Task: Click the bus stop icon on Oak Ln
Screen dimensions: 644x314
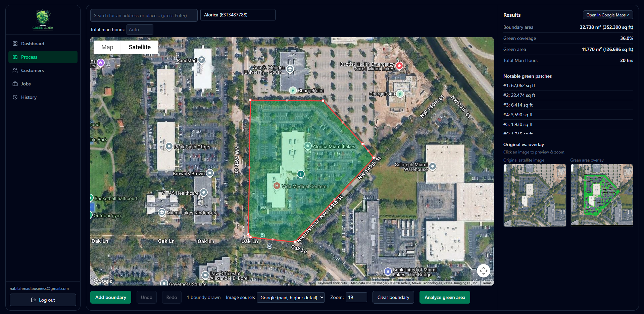Action: tap(269, 246)
